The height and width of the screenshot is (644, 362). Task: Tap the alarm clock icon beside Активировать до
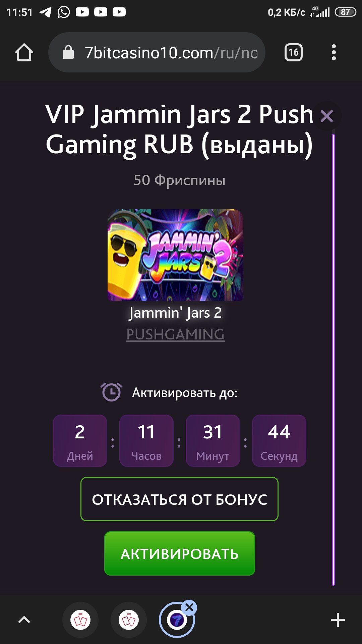tap(111, 392)
